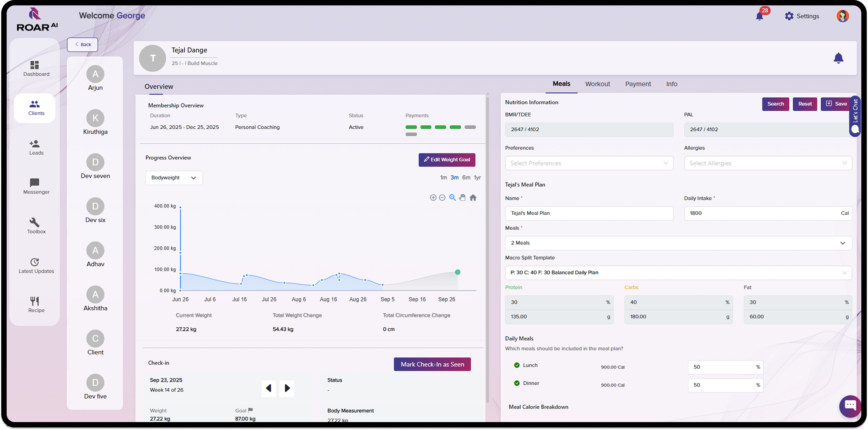Zoom in on the bodyweight chart
This screenshot has height=430, width=868.
(433, 198)
